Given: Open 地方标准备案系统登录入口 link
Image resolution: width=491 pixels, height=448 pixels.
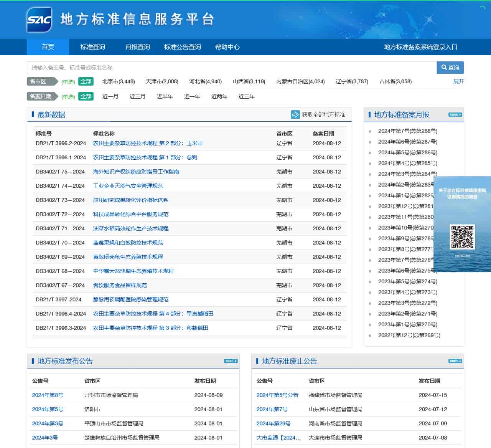Looking at the screenshot, I should pos(420,47).
